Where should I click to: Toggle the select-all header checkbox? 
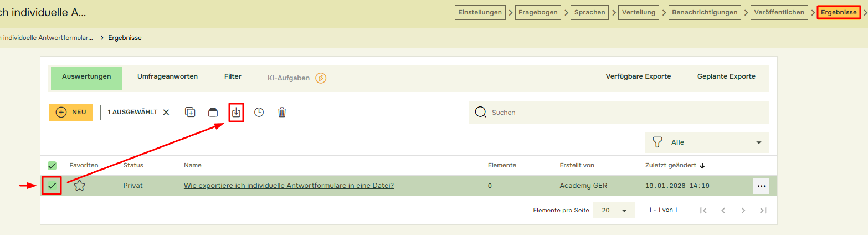[52, 165]
